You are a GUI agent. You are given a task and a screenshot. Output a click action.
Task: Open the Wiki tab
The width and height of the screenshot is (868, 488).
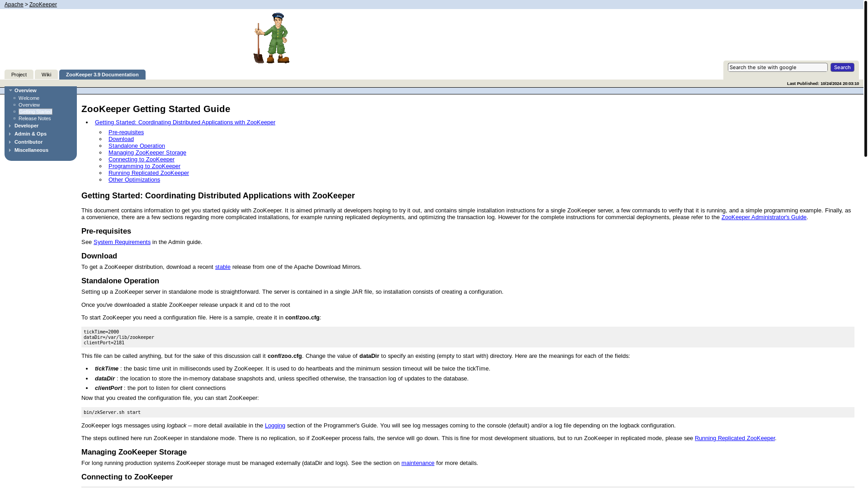(x=46, y=75)
